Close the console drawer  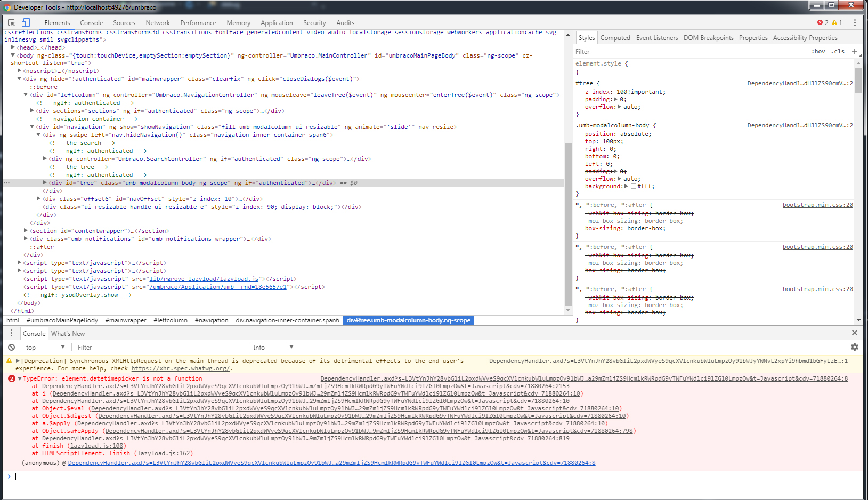855,333
